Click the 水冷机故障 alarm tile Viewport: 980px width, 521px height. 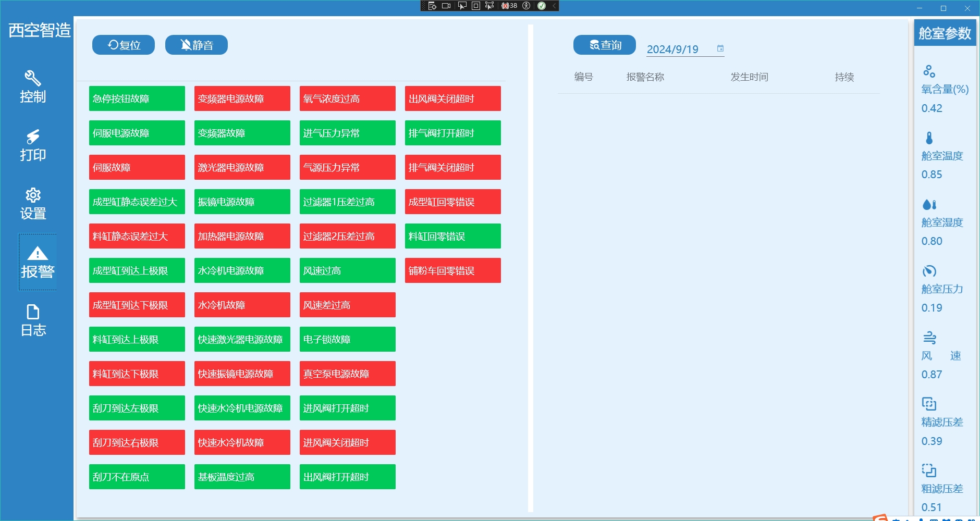tap(242, 305)
